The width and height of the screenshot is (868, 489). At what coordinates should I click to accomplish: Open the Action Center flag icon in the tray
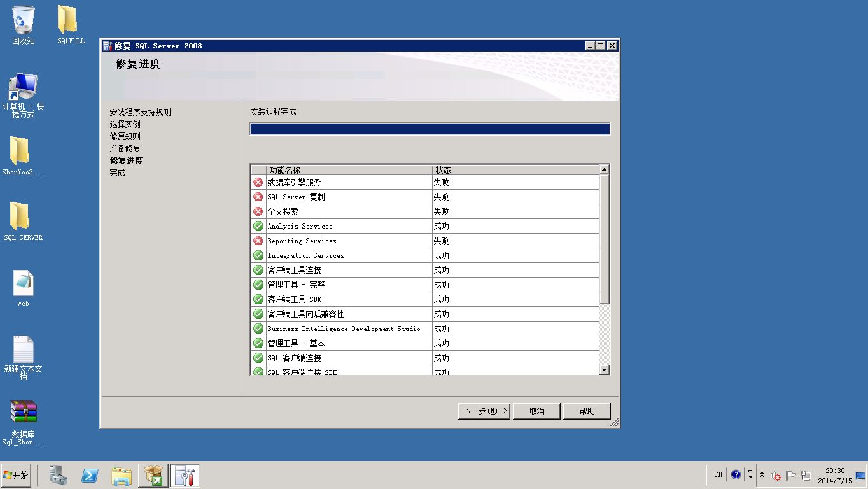click(x=791, y=475)
